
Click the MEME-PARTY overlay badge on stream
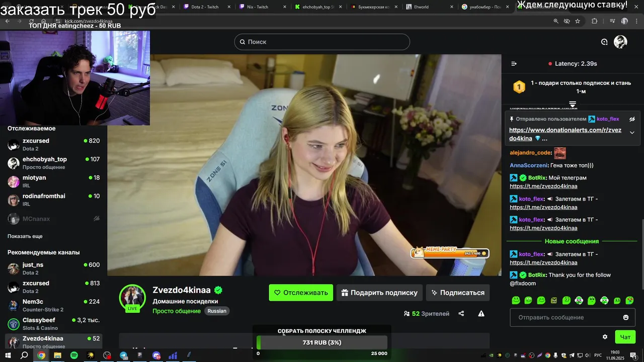[450, 252]
